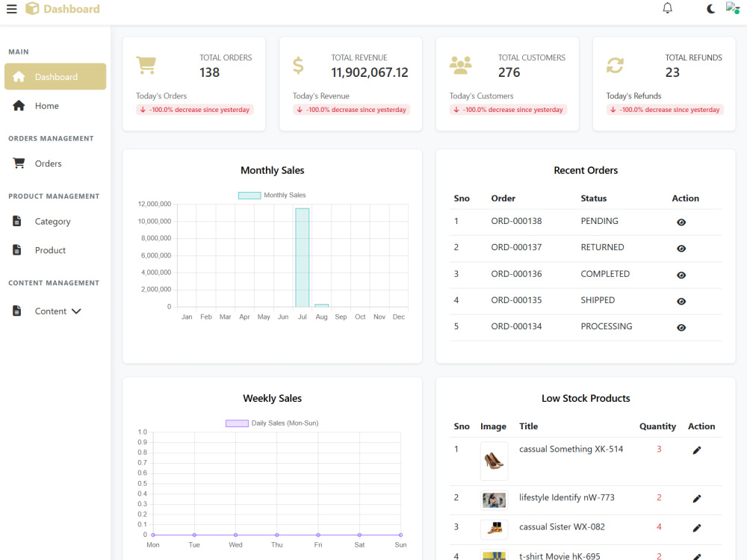Expand the Content sidebar menu

tap(55, 311)
